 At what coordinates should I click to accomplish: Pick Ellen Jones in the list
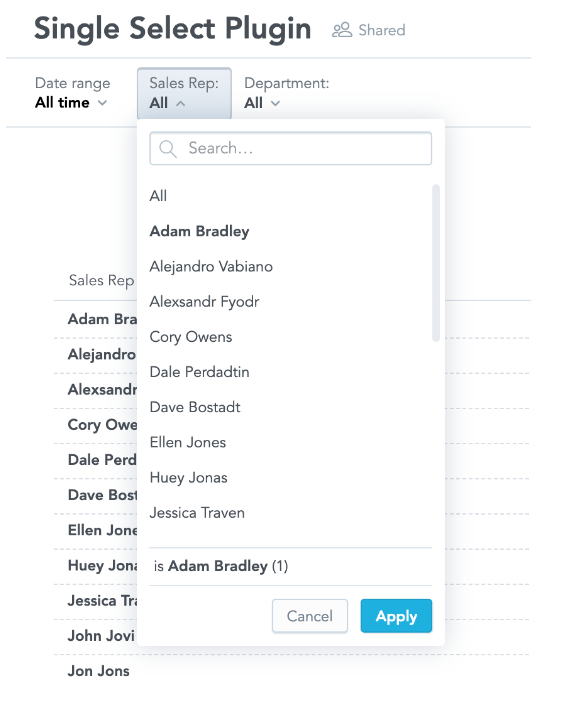pyautogui.click(x=187, y=442)
